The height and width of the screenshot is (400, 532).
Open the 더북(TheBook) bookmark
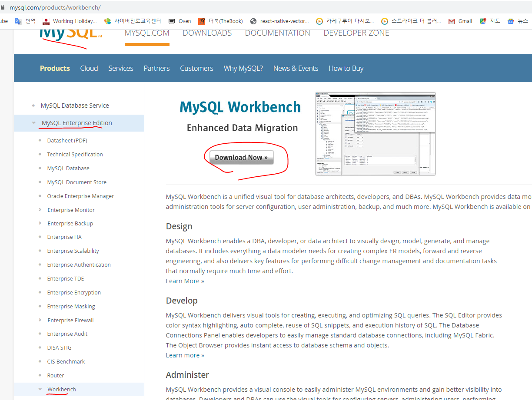coord(220,21)
